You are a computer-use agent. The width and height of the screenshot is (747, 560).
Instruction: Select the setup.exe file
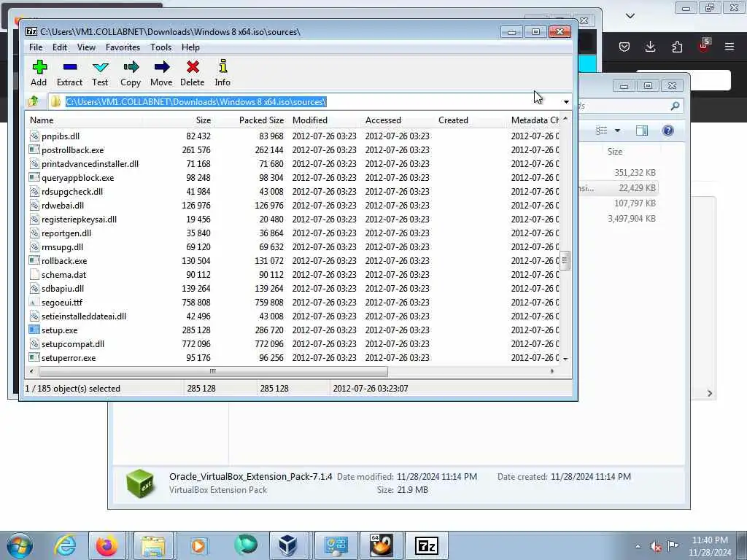click(x=59, y=330)
